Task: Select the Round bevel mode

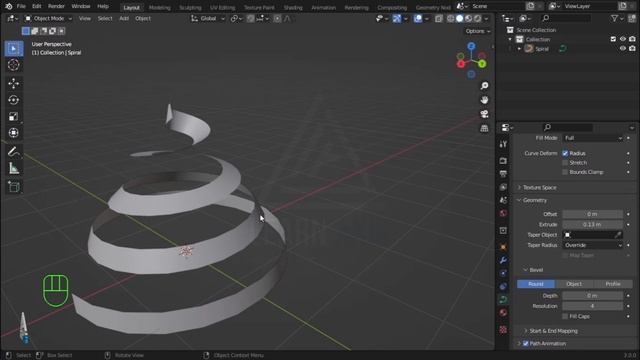Action: pos(536,284)
